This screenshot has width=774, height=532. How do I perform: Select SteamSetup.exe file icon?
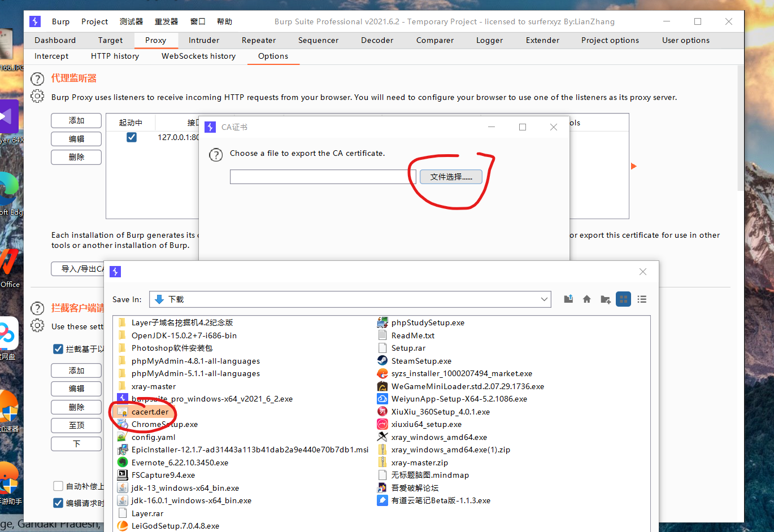[382, 360]
